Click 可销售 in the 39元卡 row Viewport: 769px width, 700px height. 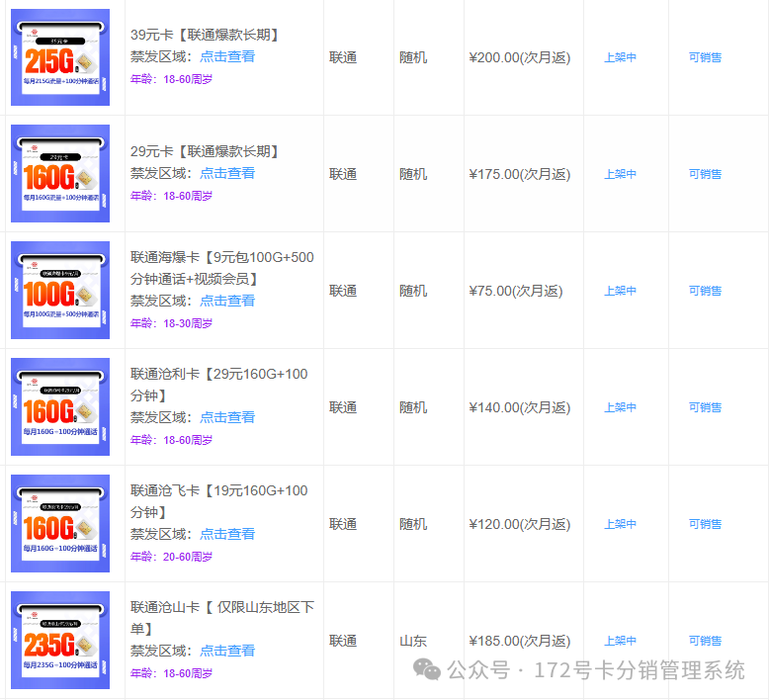click(705, 57)
